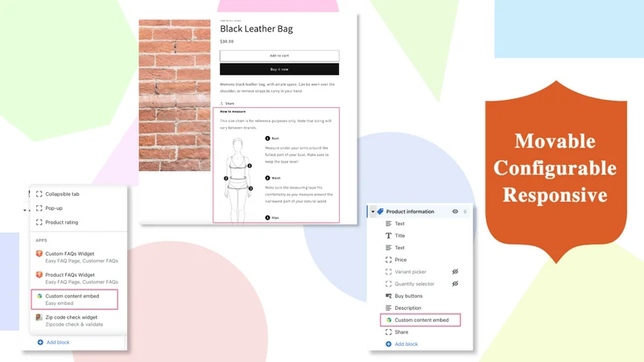Click the share icon beside Share link
This screenshot has width=644, height=362.
[222, 104]
